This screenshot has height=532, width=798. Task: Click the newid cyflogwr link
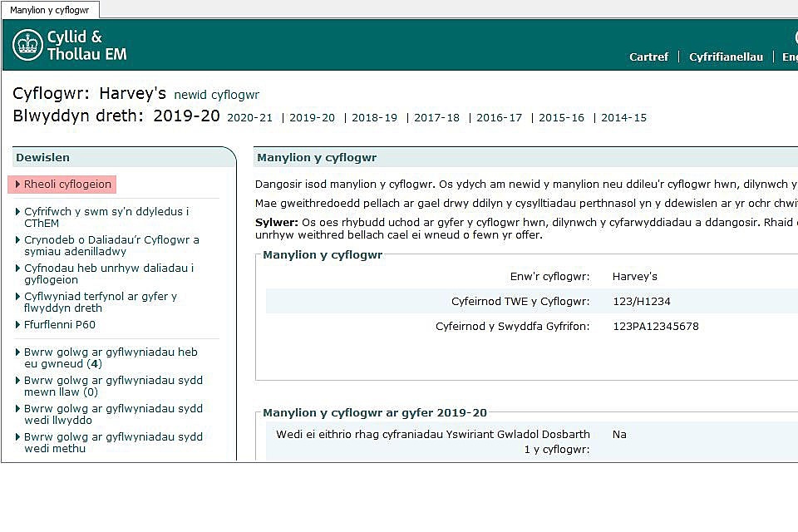216,95
